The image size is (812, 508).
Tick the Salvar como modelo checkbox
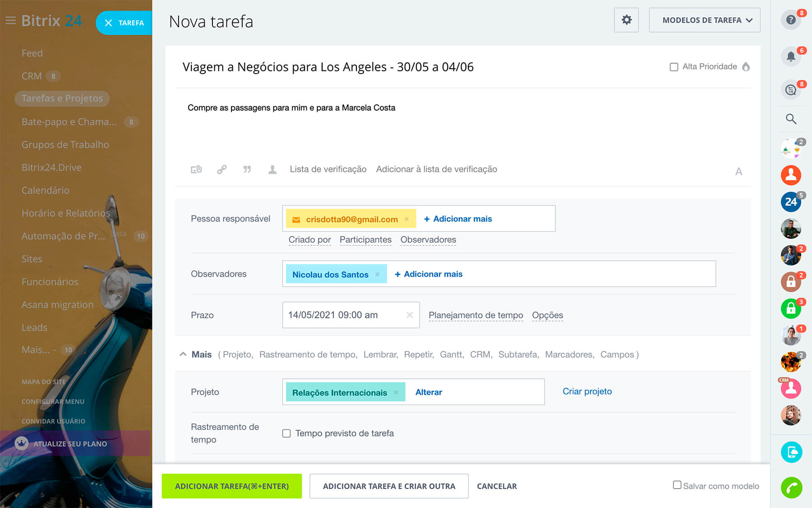(677, 485)
